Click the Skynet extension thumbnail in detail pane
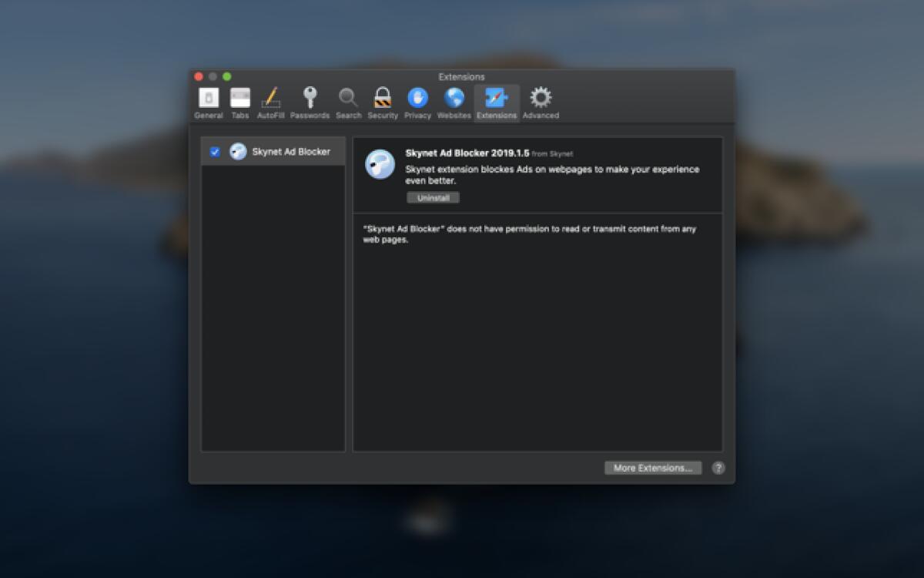Image resolution: width=924 pixels, height=578 pixels. click(380, 165)
